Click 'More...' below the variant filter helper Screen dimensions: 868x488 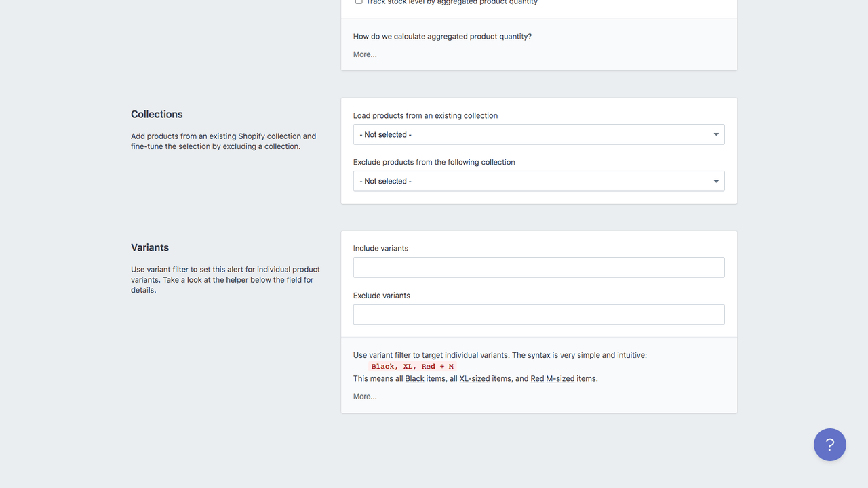(364, 396)
